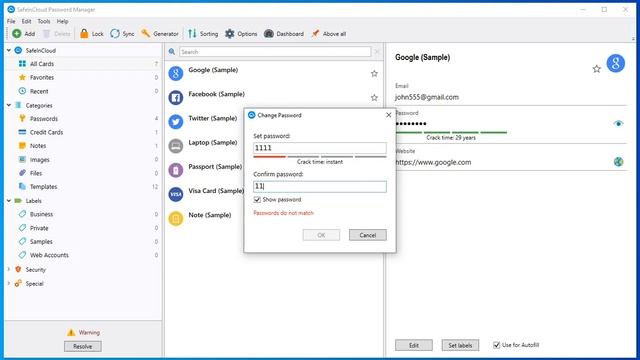Open the Edit menu
640x360 pixels.
pos(27,21)
